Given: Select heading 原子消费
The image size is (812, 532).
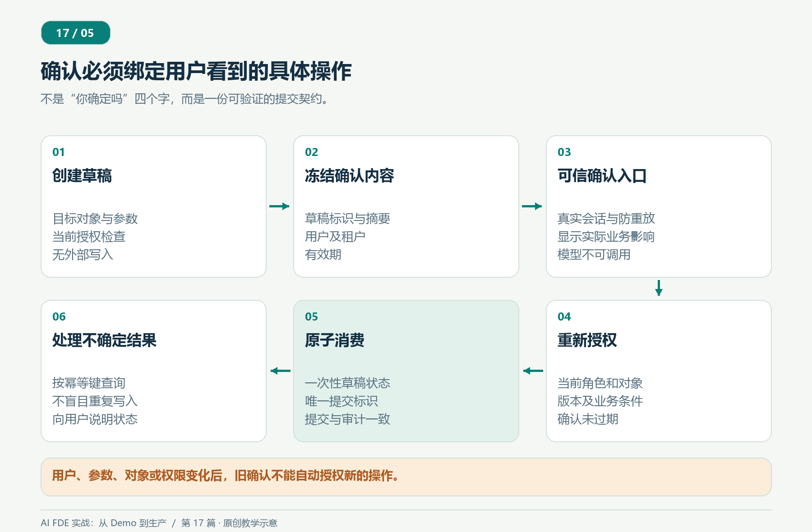Looking at the screenshot, I should pos(335,340).
